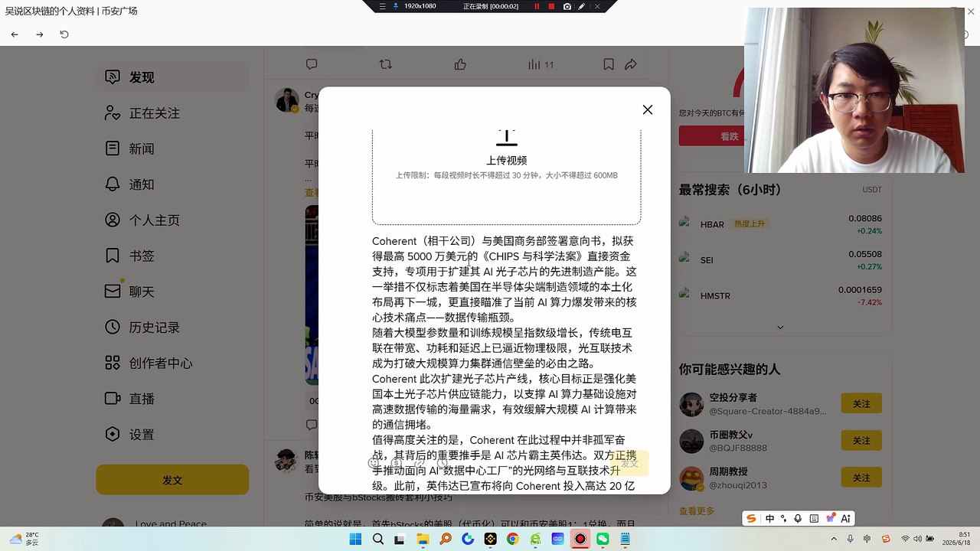Select HBAR in most searched list
Viewport: 980px width, 551px height.
pyautogui.click(x=781, y=224)
